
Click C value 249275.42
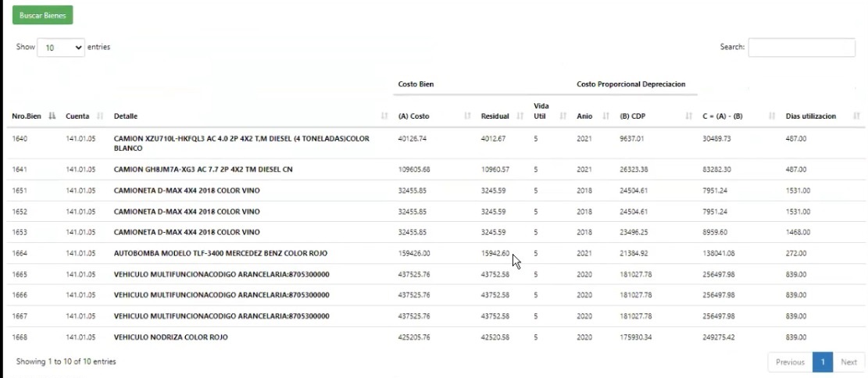(719, 337)
